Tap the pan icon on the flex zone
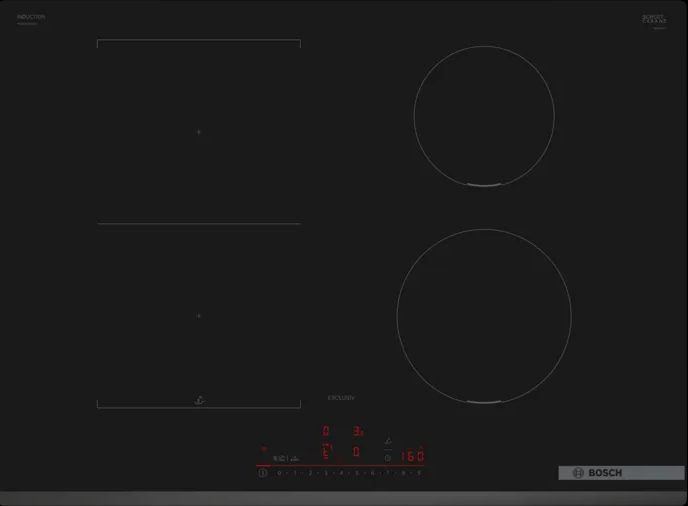Image resolution: width=688 pixels, height=506 pixels. tap(200, 400)
